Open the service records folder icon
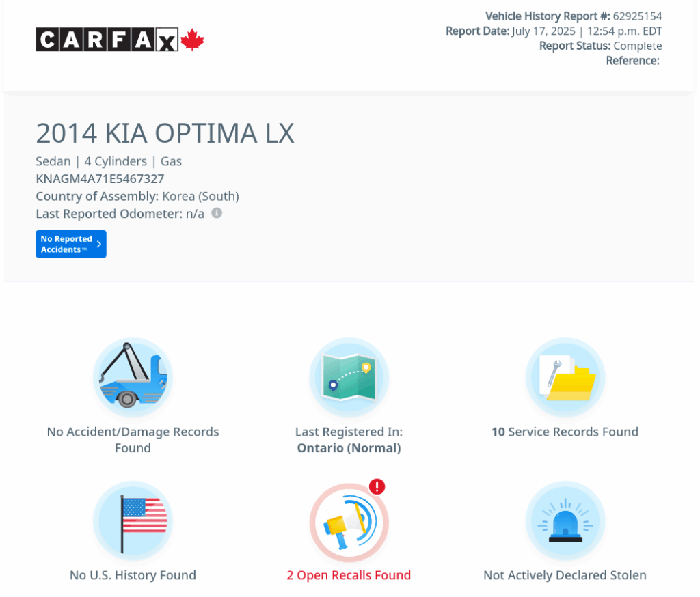The width and height of the screenshot is (700, 597). (565, 377)
